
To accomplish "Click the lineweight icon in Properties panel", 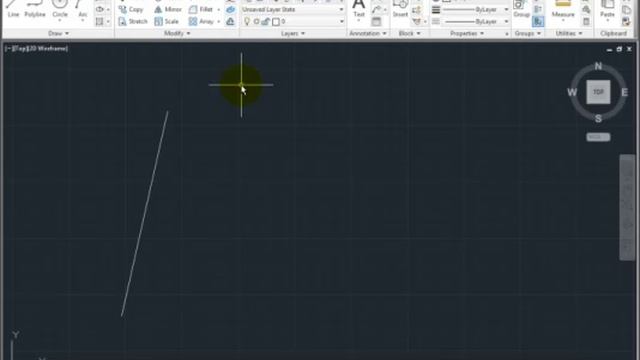I will (x=436, y=9).
